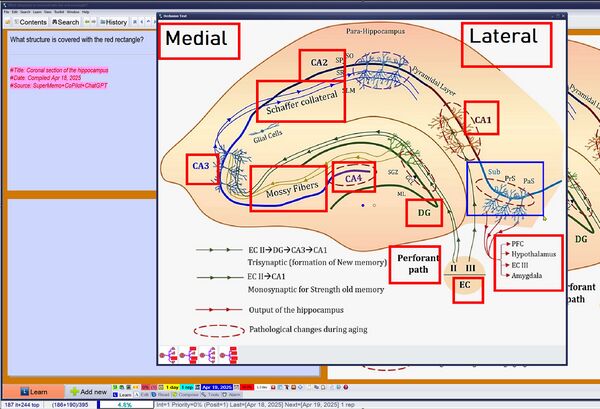This screenshot has height=409, width=600.
Task: Select the Compose tab in bottom toolbar
Action: click(186, 394)
